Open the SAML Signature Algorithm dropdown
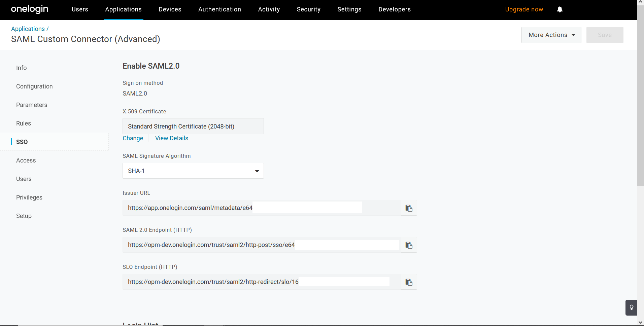Viewport: 644px width, 326px height. [x=193, y=171]
